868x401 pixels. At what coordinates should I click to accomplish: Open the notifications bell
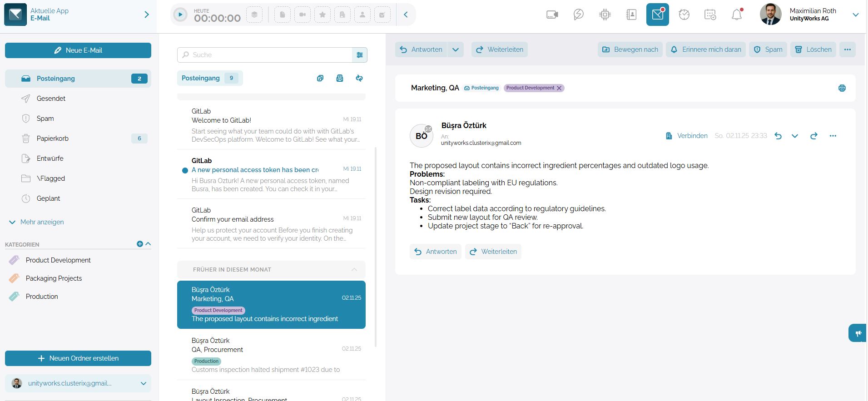click(x=737, y=15)
